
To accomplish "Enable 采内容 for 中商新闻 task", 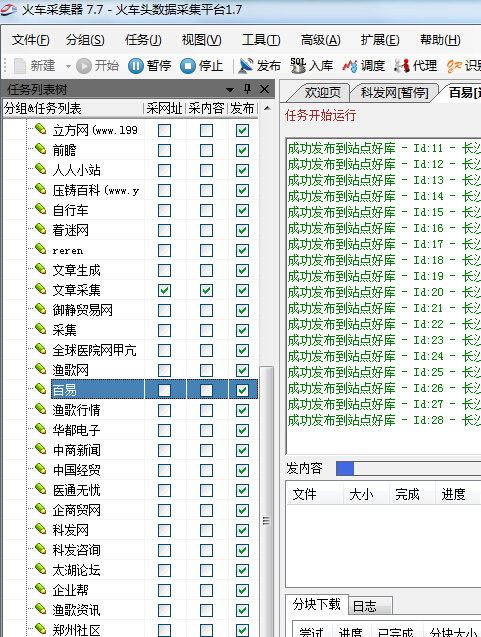I will [206, 450].
